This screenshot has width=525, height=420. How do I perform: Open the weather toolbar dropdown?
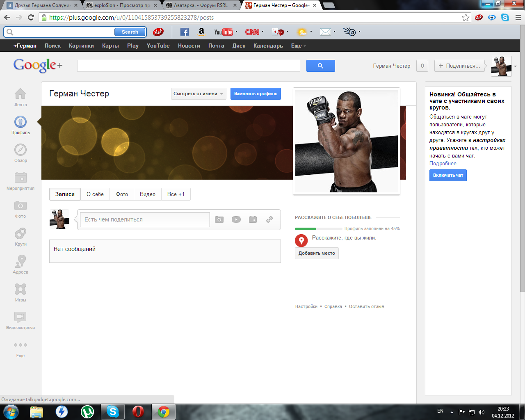[311, 32]
